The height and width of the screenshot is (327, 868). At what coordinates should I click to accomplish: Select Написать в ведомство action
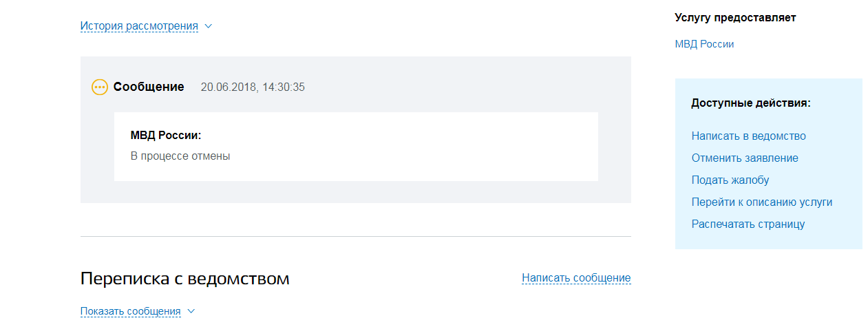(x=748, y=136)
